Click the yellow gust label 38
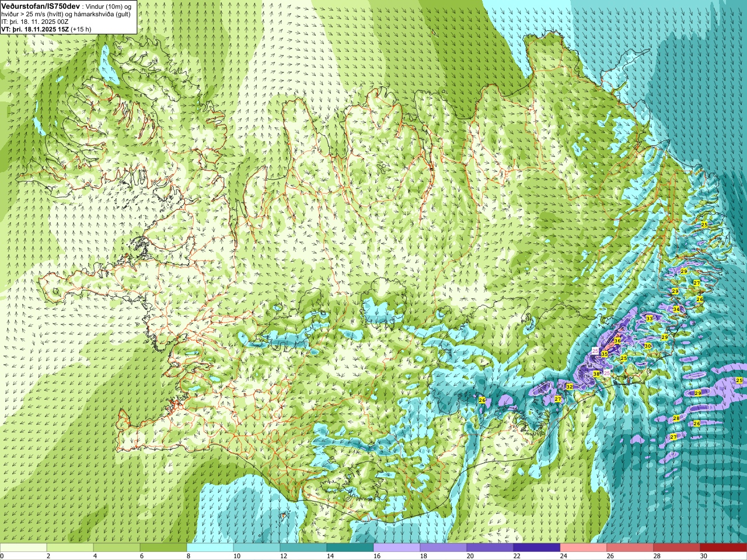 point(596,374)
